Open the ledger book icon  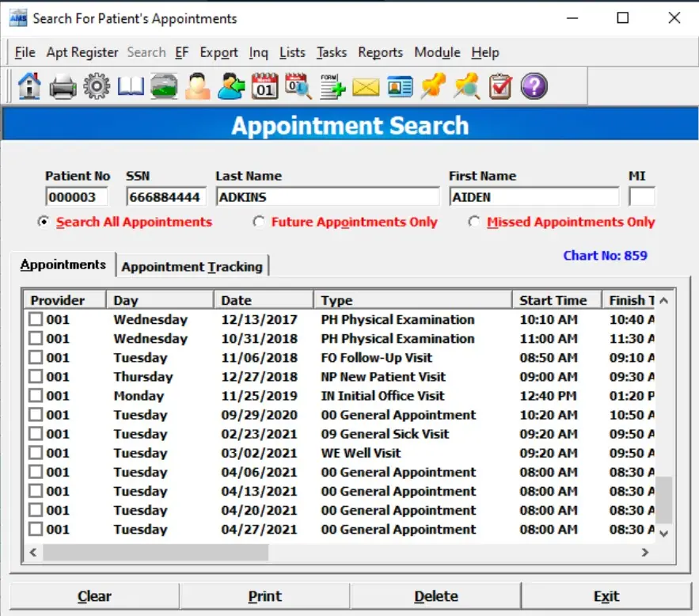pos(130,86)
